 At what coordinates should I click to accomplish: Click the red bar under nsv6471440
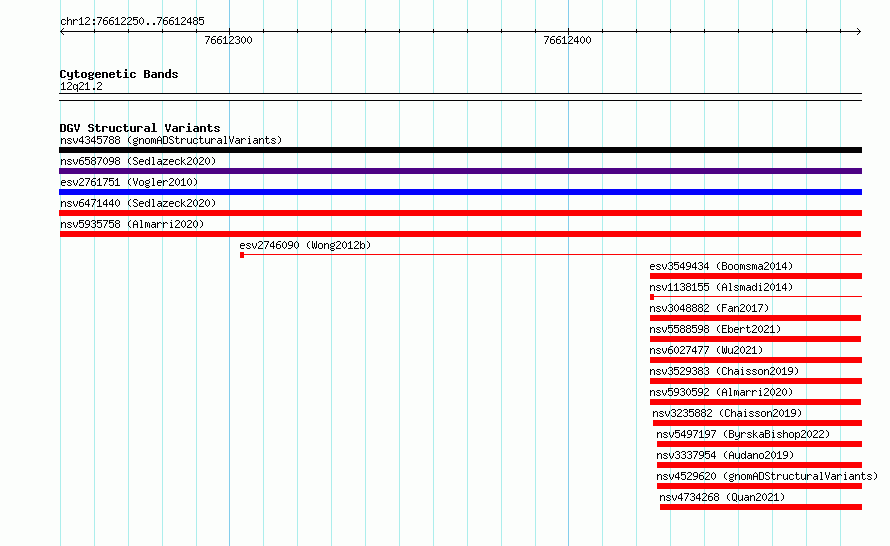point(460,213)
